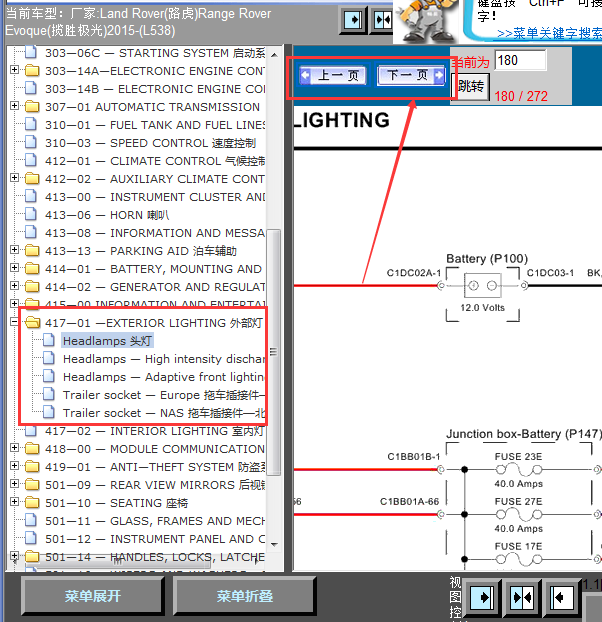Screen dimensions: 602x622
Task: Select the Headlamps 头灯 tree item
Action: pyautogui.click(x=107, y=341)
